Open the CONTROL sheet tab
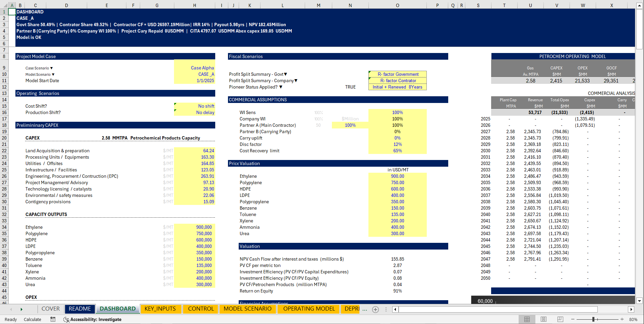The height and width of the screenshot is (324, 644). pos(200,309)
